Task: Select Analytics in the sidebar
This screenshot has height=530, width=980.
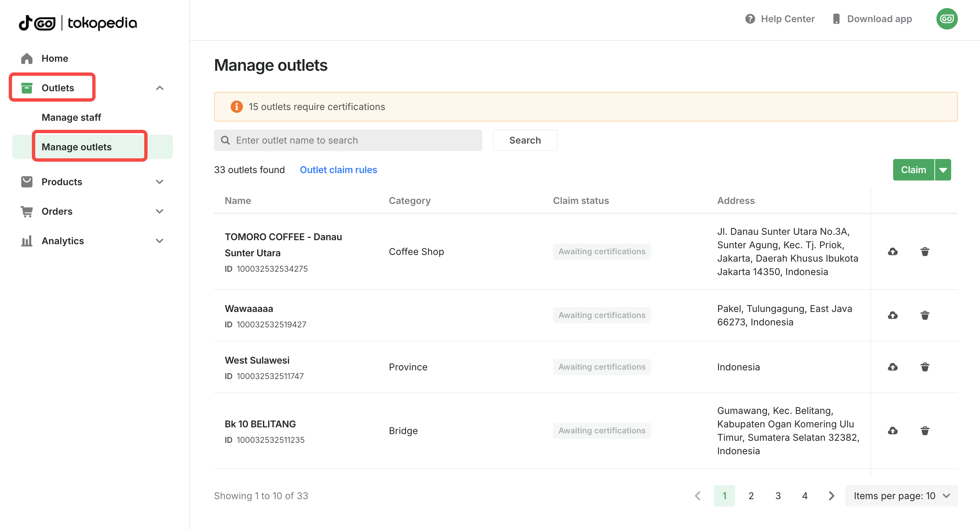Action: [x=62, y=241]
